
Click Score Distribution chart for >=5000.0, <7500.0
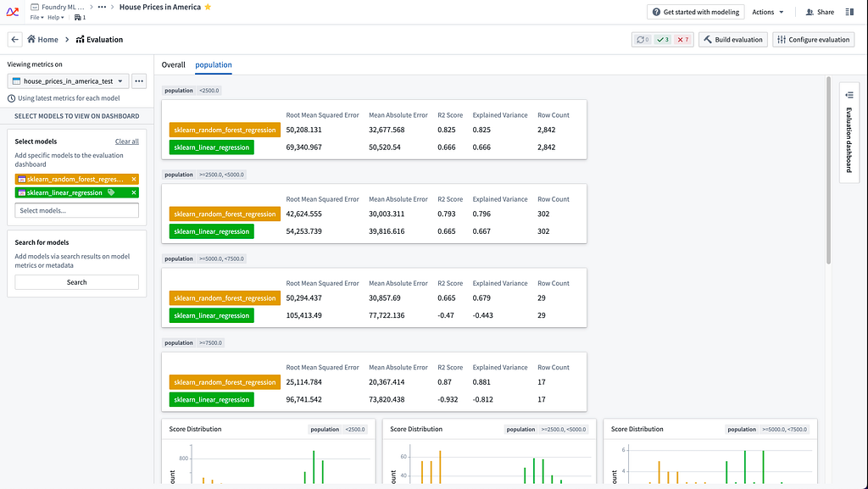coord(710,453)
